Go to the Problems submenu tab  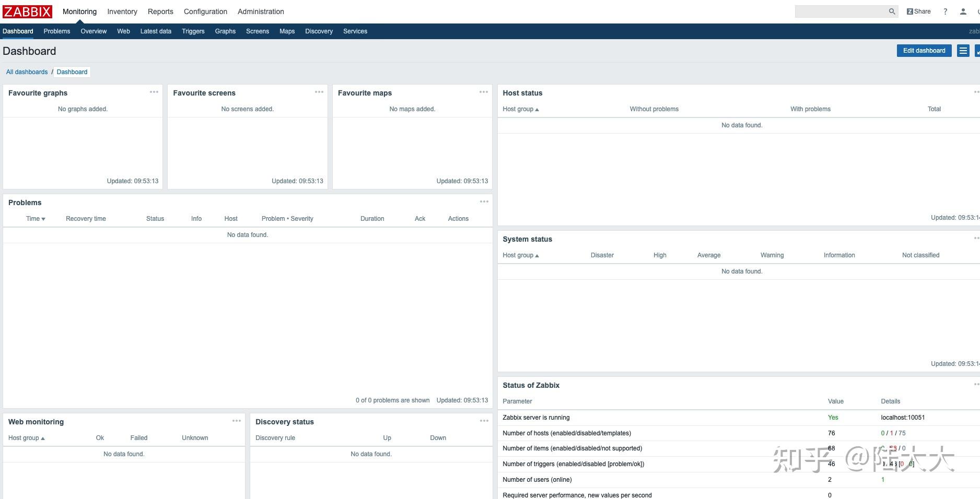pyautogui.click(x=57, y=31)
